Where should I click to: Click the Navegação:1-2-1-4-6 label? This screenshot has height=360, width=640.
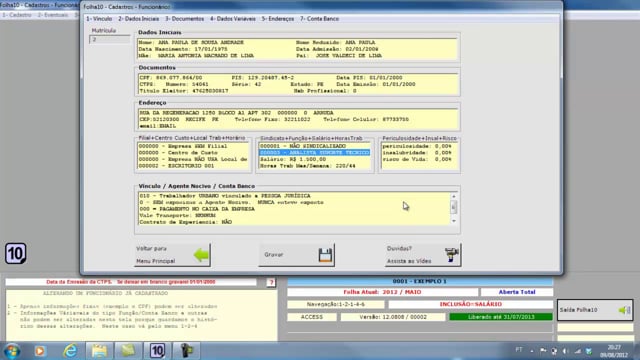click(336, 304)
